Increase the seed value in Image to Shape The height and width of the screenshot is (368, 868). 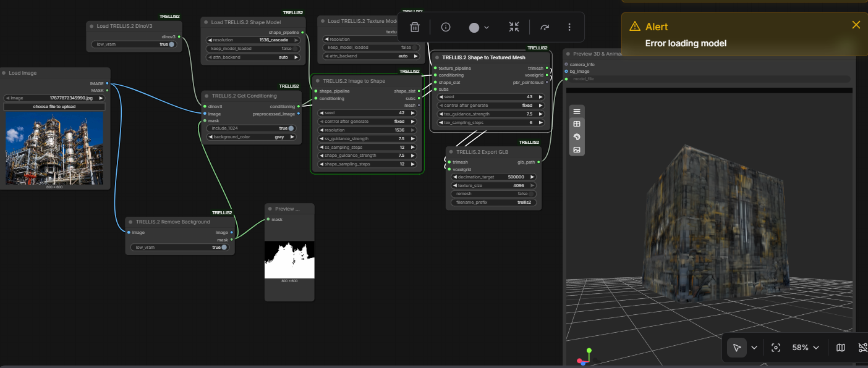point(419,113)
